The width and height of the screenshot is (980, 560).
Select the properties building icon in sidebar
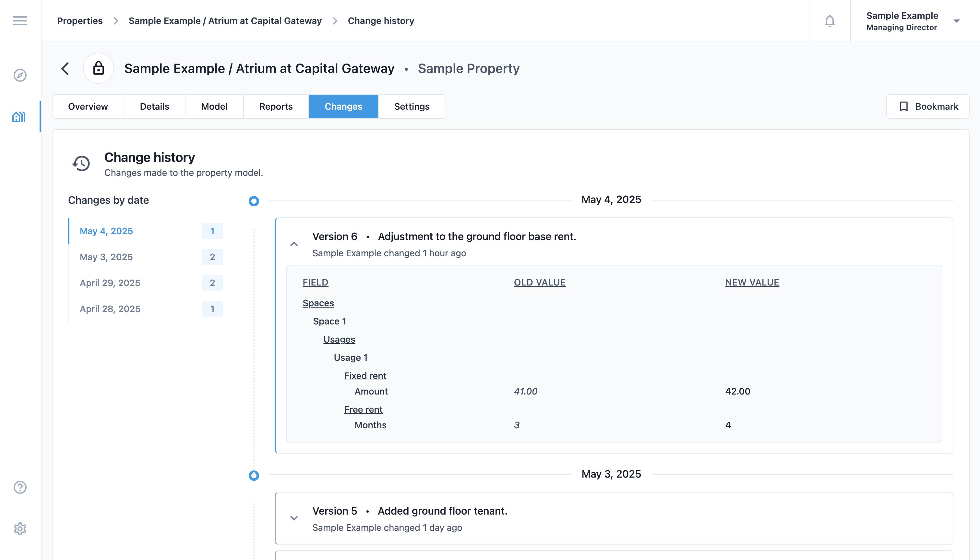tap(19, 116)
